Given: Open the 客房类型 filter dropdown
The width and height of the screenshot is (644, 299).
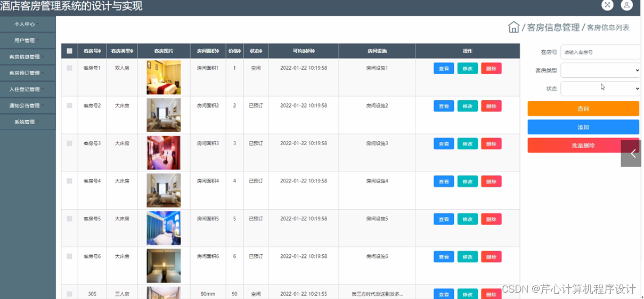Looking at the screenshot, I should tap(600, 70).
